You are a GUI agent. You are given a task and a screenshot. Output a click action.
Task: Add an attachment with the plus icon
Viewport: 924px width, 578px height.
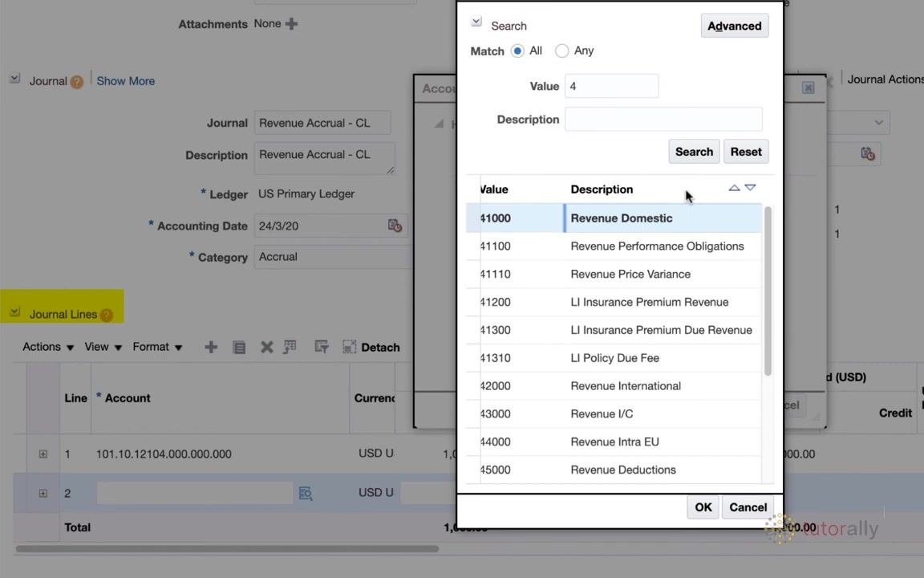tap(291, 23)
